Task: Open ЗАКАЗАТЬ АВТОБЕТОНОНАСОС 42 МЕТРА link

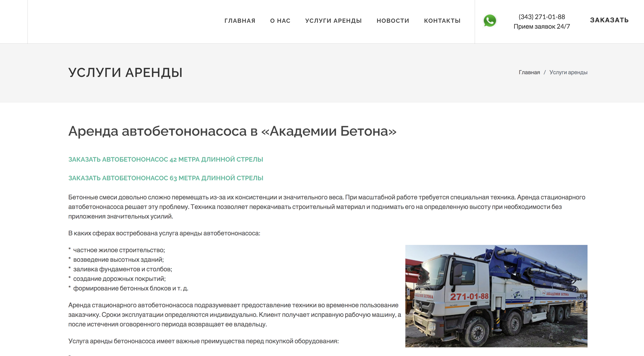Action: (x=166, y=159)
